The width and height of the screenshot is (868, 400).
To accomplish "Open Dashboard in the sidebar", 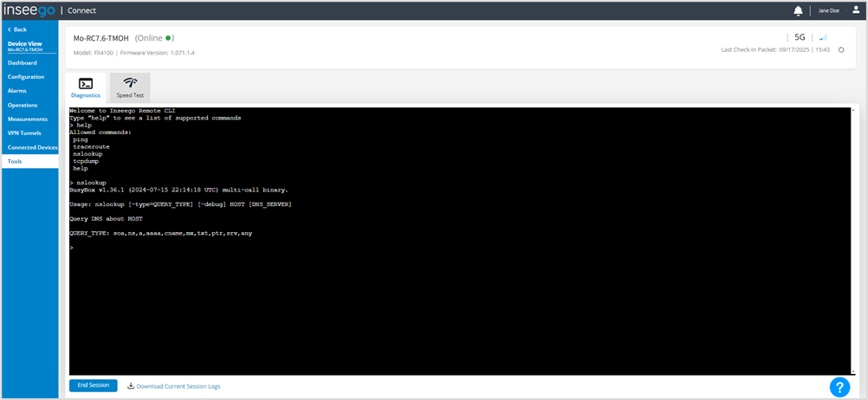I will 23,62.
